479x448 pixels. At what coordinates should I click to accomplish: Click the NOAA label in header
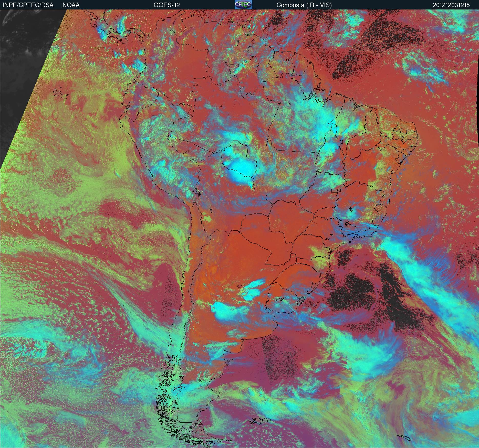(x=71, y=5)
